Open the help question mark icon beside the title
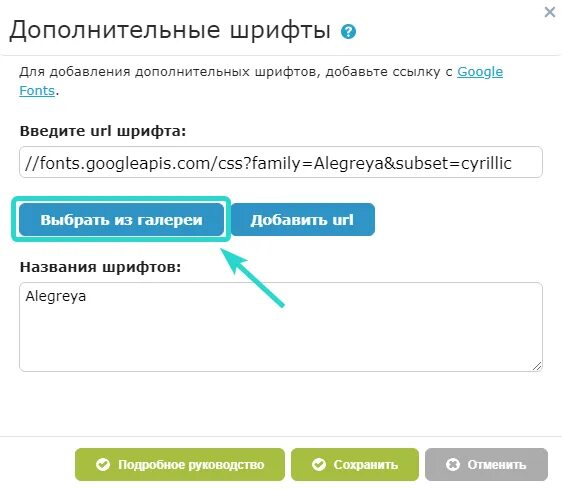The height and width of the screenshot is (490, 562). [348, 31]
